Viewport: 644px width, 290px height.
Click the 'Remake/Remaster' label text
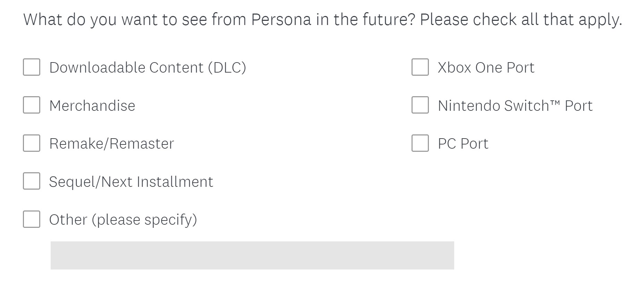click(111, 144)
